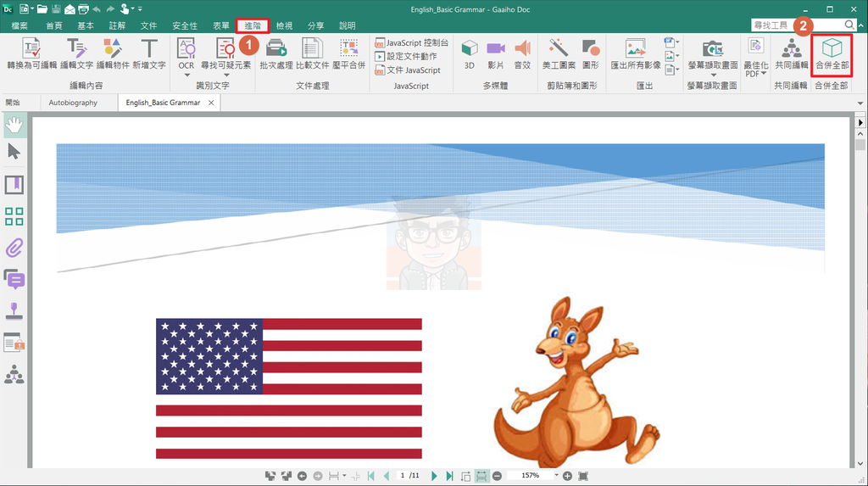Click the 合併全部 merge all button
The image size is (868, 486).
[x=832, y=55]
